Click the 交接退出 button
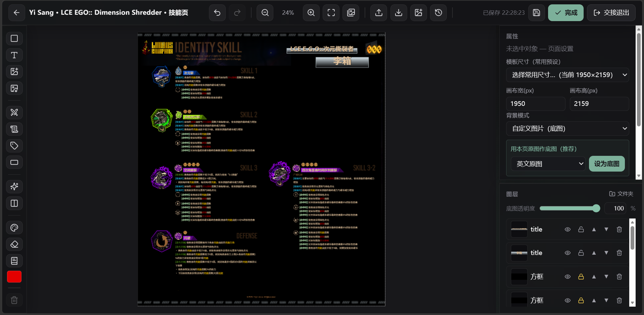 tap(611, 13)
